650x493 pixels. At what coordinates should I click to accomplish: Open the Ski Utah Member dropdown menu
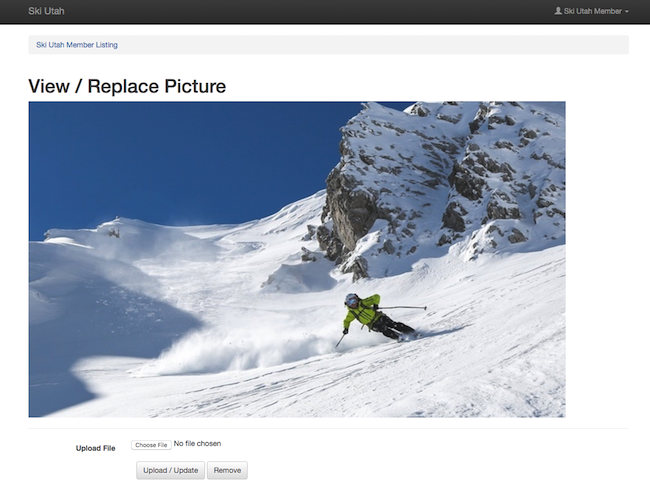point(592,11)
